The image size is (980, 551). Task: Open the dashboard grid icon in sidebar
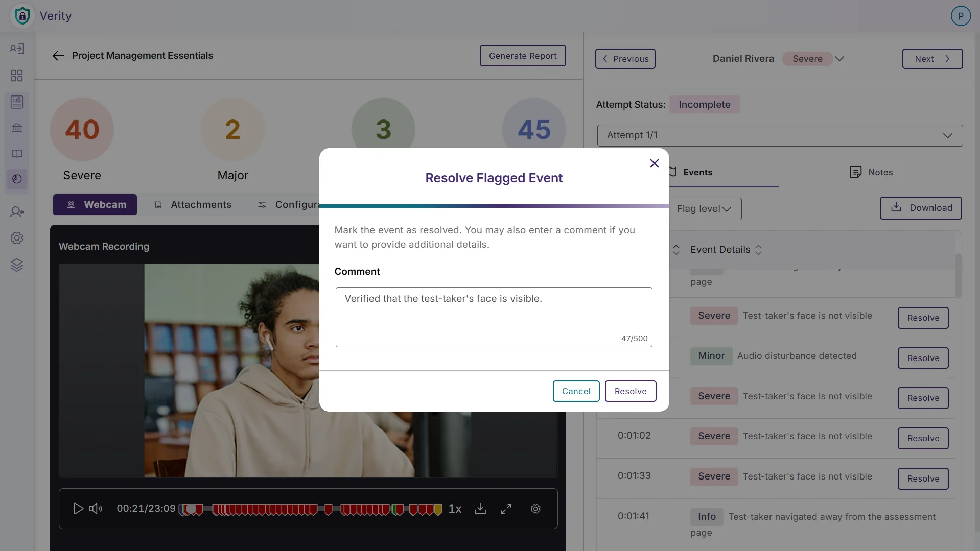click(17, 76)
